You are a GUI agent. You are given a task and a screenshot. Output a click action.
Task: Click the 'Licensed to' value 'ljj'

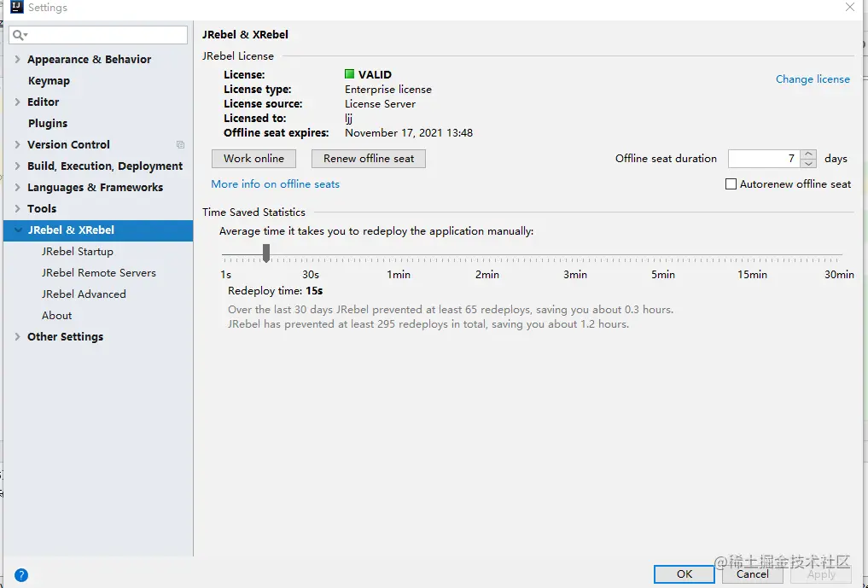pyautogui.click(x=349, y=119)
